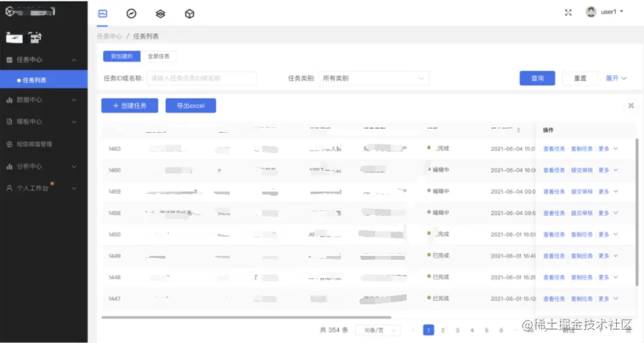644x343 pixels.
Task: Click 查看任务 for task 1463
Action: 554,149
